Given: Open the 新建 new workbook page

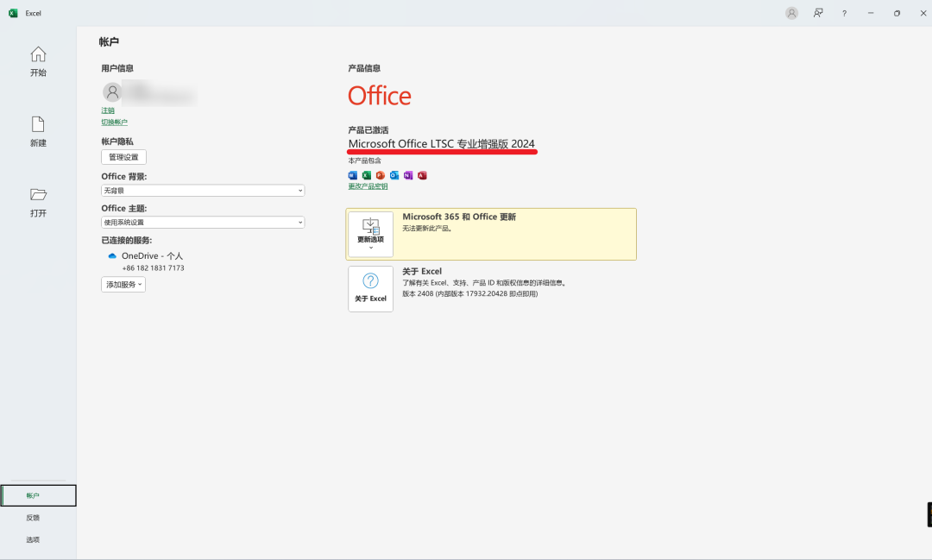Looking at the screenshot, I should [38, 132].
